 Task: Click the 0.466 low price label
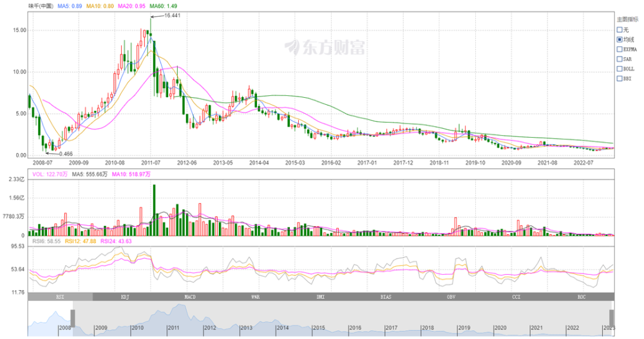coord(66,154)
